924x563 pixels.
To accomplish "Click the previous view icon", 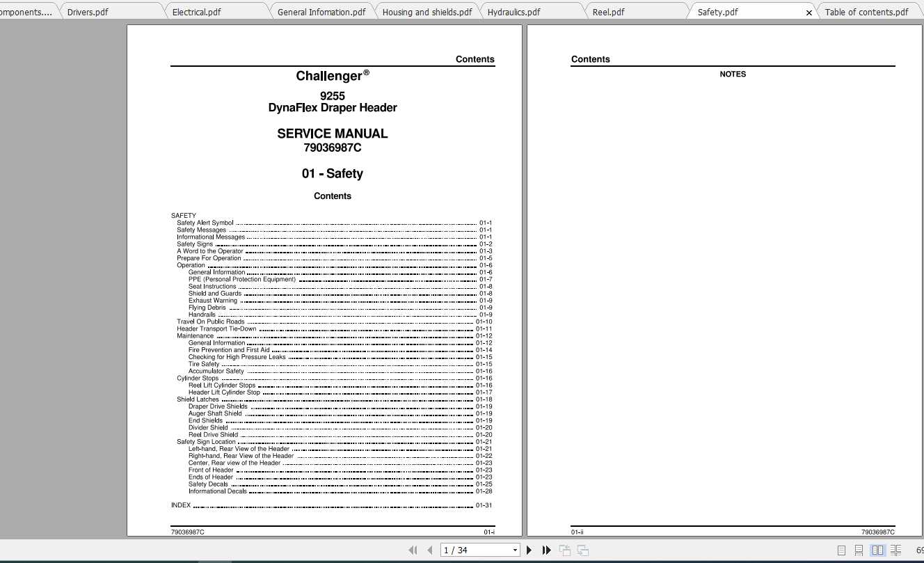I will click(x=565, y=550).
